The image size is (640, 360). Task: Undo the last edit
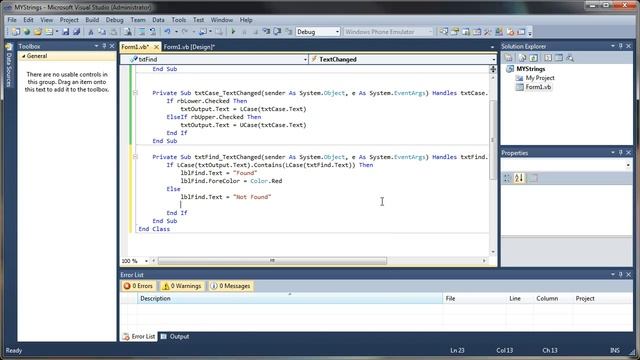point(167,31)
